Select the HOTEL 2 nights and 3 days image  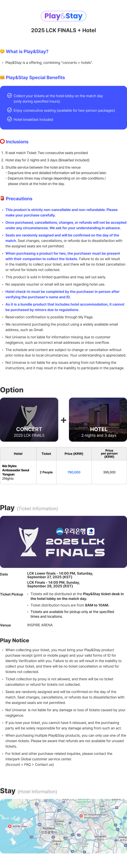(x=98, y=419)
